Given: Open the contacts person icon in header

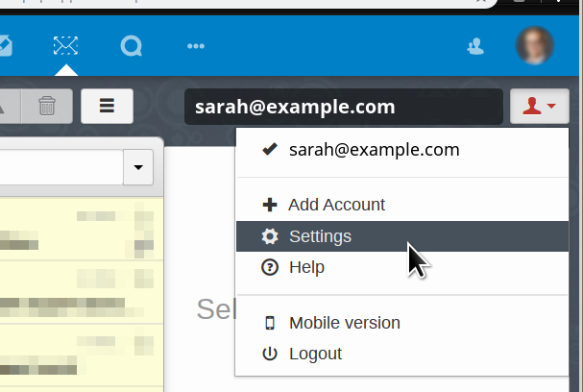Looking at the screenshot, I should click(474, 45).
